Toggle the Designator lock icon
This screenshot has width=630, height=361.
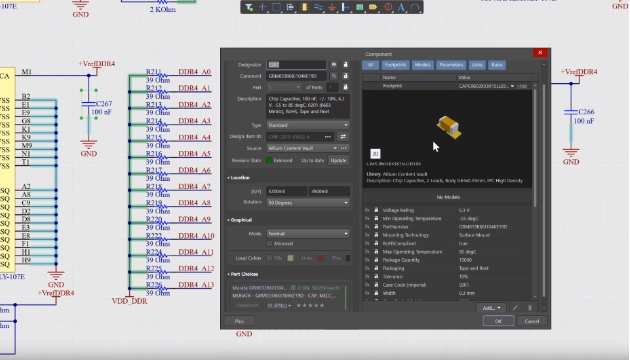pyautogui.click(x=345, y=65)
